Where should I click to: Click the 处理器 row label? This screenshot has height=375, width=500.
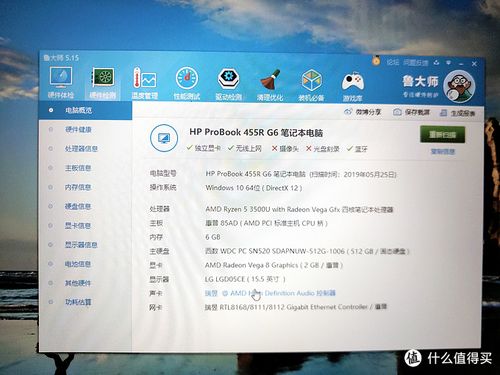[160, 209]
